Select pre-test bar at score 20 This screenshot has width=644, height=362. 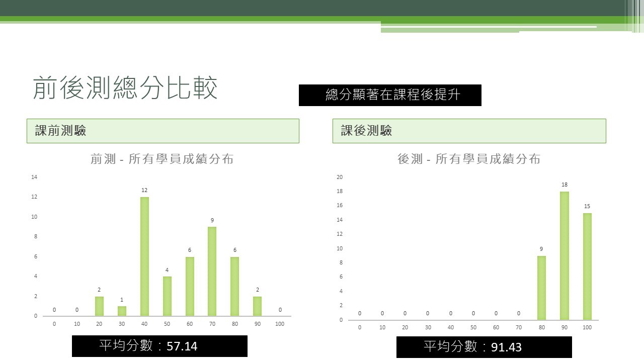(x=99, y=306)
